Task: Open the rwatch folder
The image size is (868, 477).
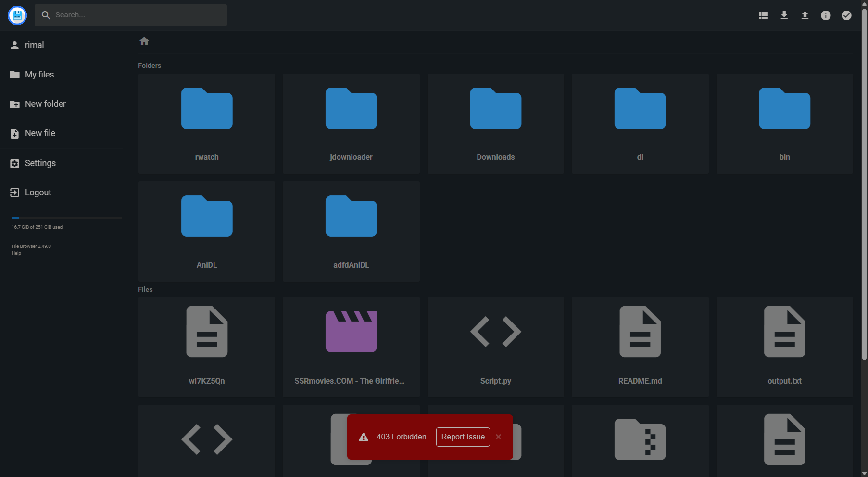Action: (x=207, y=124)
